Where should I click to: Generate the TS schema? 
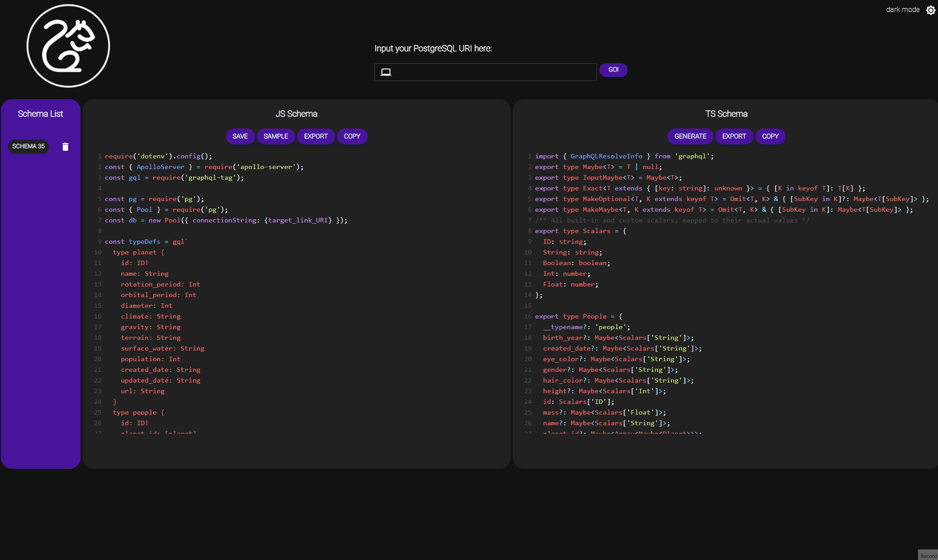point(690,137)
